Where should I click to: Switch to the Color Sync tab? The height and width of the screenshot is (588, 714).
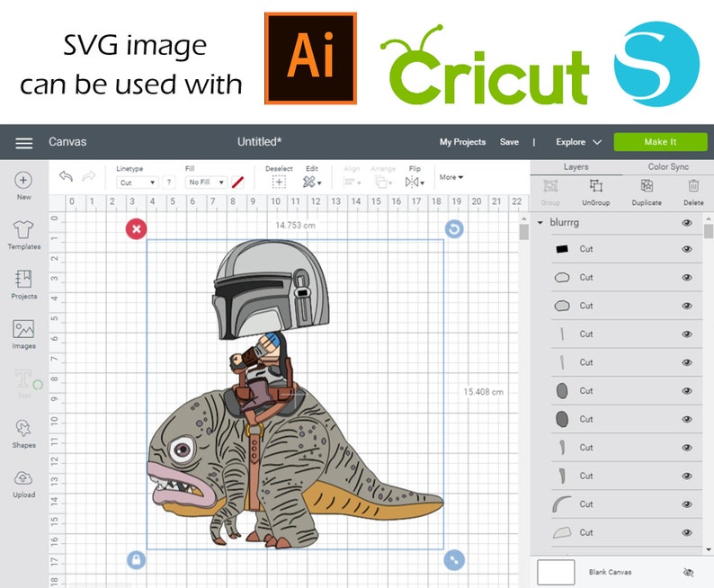(x=668, y=167)
